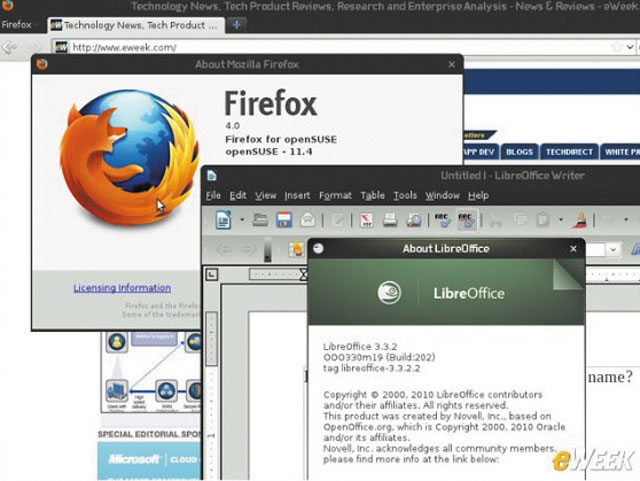Image resolution: width=640 pixels, height=481 pixels.
Task: Click the "openSUSE - 11.4" text in Firefox dialog
Action: coord(269,151)
